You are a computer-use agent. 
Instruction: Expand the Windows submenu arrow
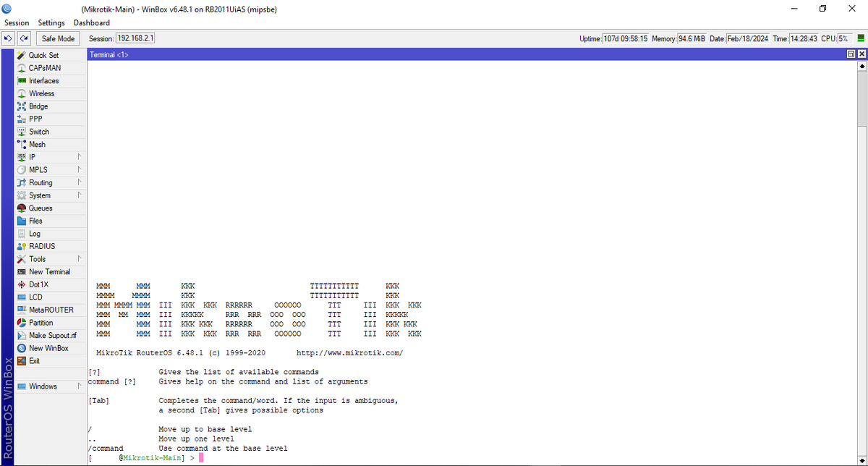point(79,386)
